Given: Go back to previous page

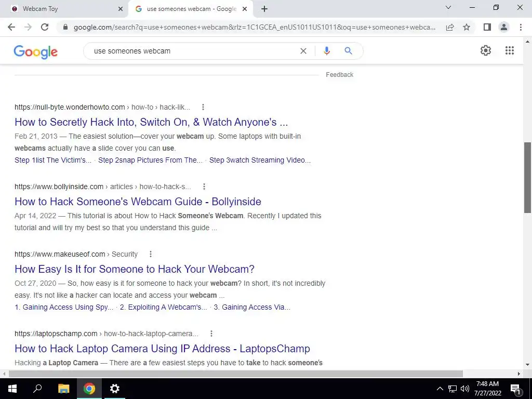Looking at the screenshot, I should click(11, 27).
